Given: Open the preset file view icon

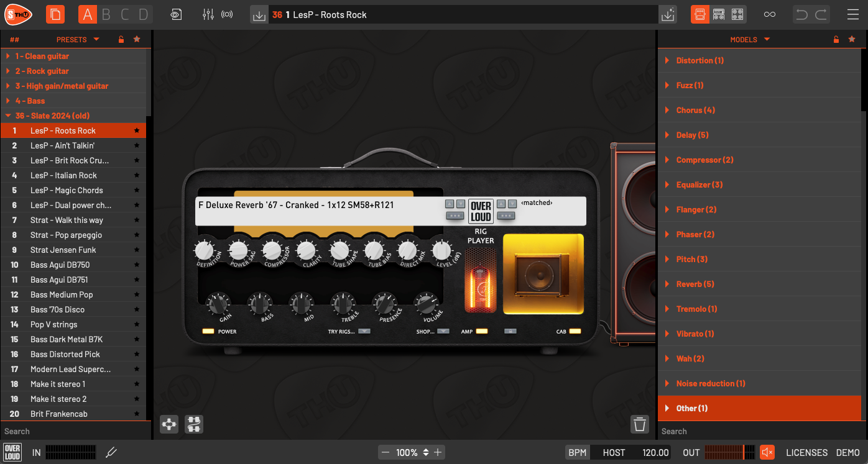Looking at the screenshot, I should tap(176, 14).
